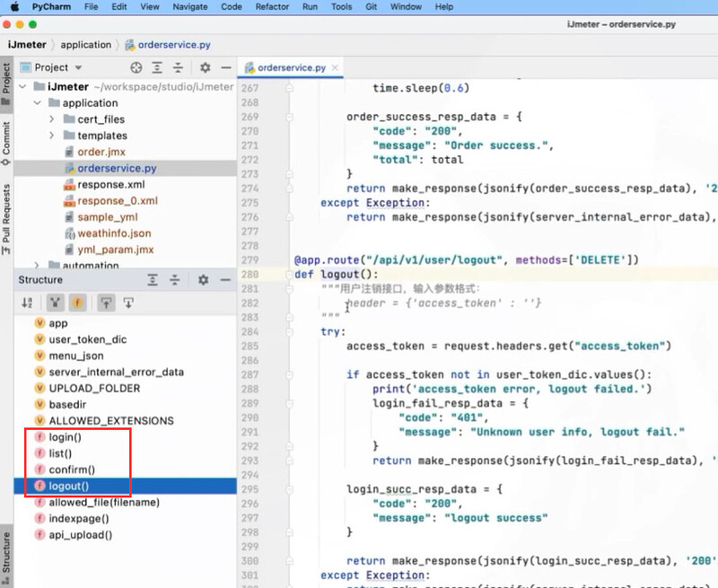Toggle Autoscroll from Source in Structure panel
The image size is (718, 588).
click(128, 303)
